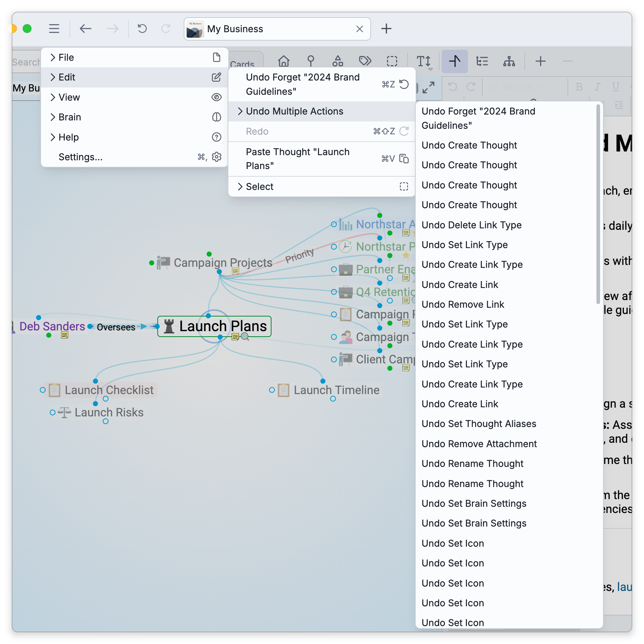Click the Launch Plans thought
The image size is (644, 644).
point(214,326)
